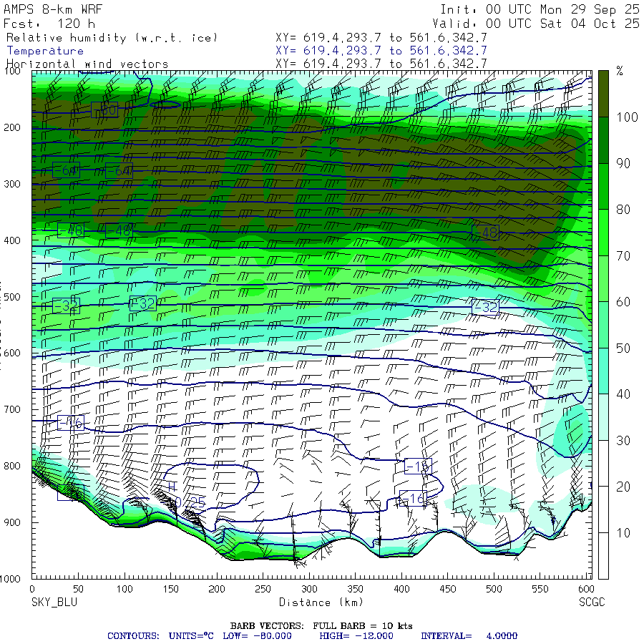
Task: Click the '90' colorbar label
Action: click(x=623, y=163)
